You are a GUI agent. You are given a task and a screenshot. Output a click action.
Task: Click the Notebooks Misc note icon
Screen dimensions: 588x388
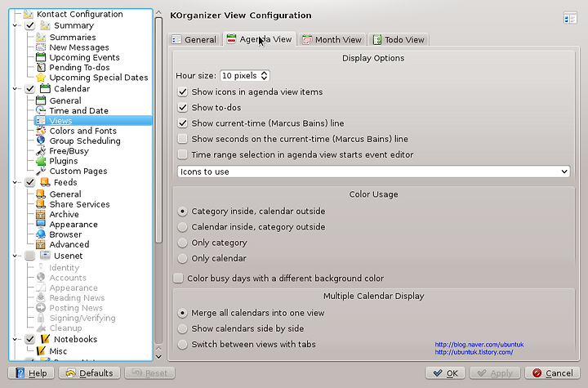pos(41,351)
